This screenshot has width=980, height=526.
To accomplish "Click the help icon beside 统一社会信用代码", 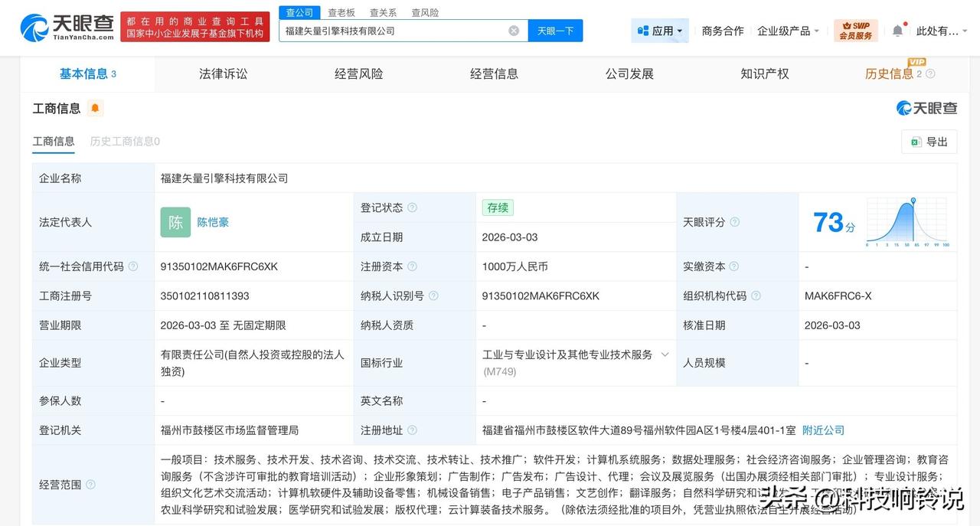I will coord(132,266).
